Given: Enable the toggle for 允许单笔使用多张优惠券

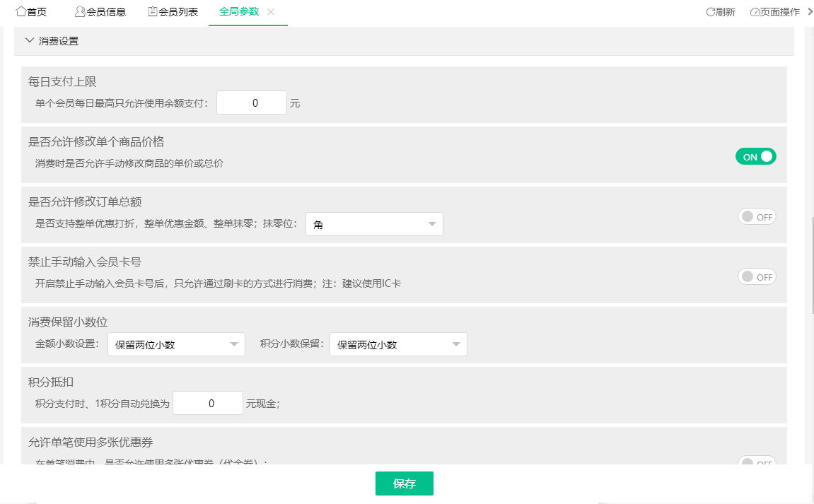Looking at the screenshot, I should [757, 462].
